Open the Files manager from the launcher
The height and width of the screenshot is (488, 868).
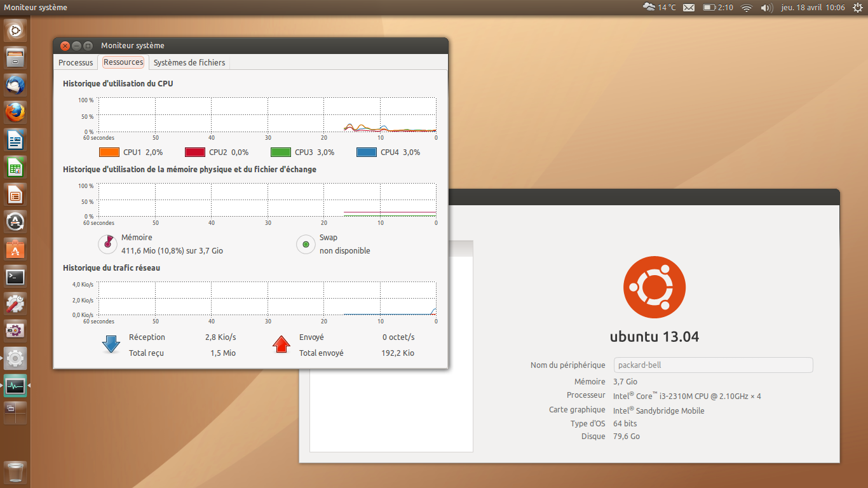pyautogui.click(x=15, y=57)
